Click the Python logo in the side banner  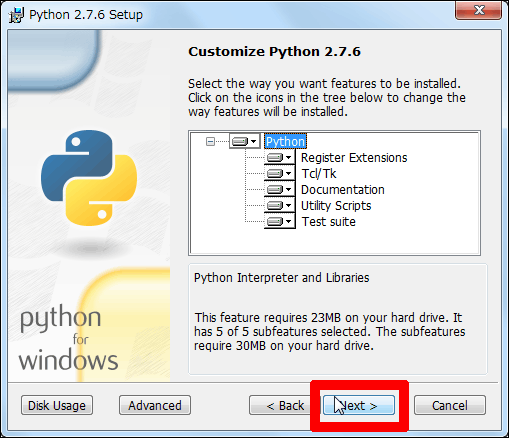point(89,178)
